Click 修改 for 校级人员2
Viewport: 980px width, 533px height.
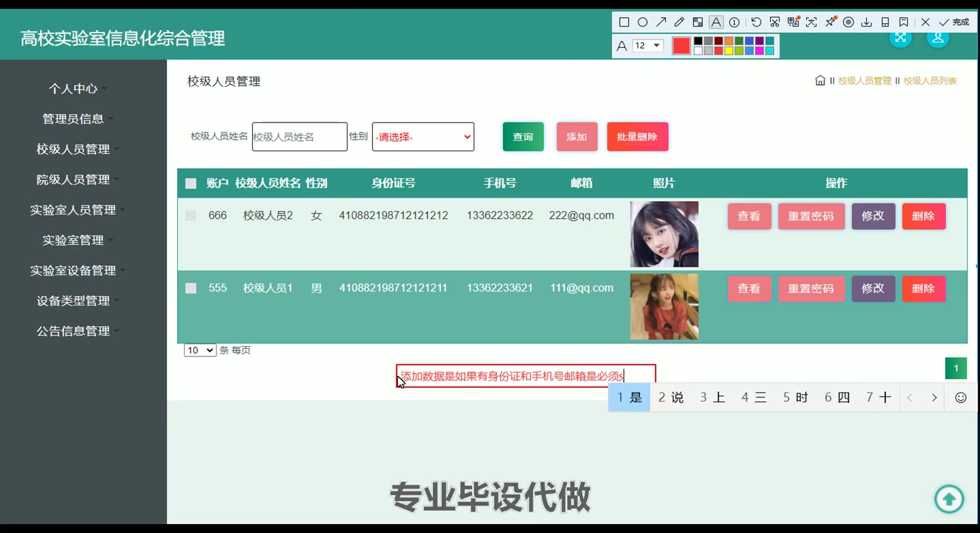click(x=873, y=216)
